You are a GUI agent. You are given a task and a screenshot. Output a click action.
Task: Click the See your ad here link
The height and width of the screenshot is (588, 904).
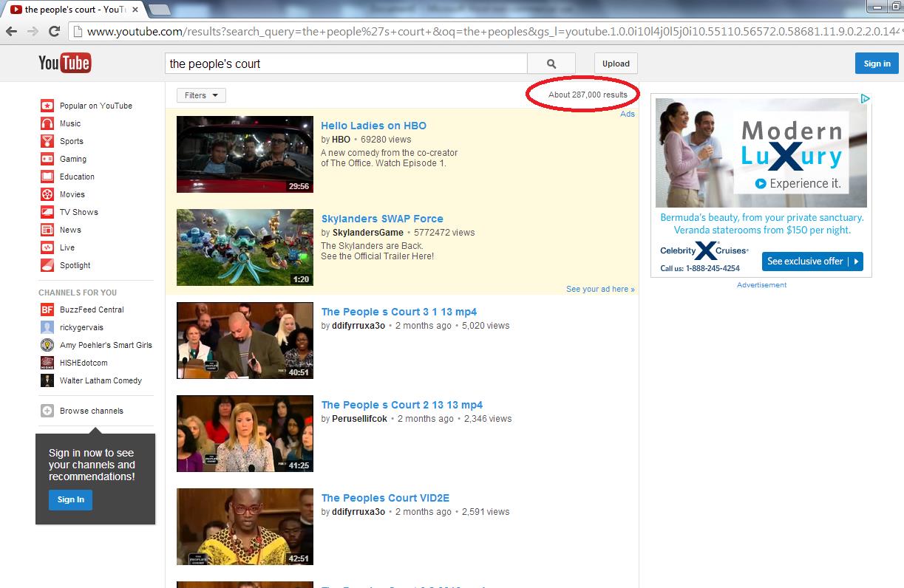click(599, 289)
